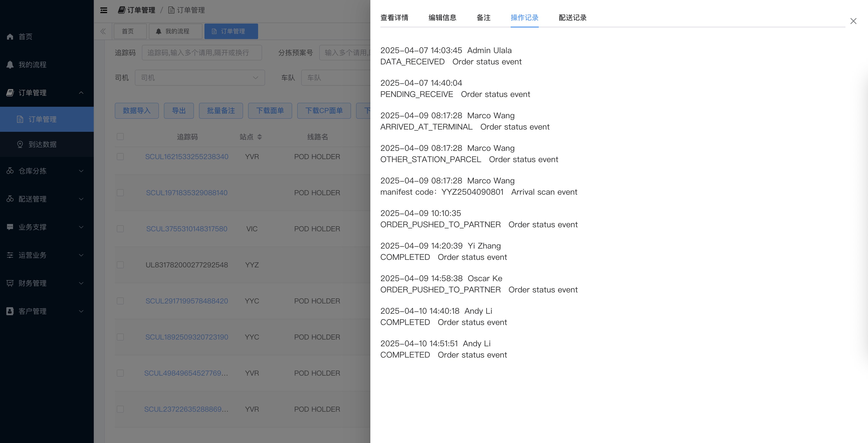Switch to the 配送记录 tab

pyautogui.click(x=572, y=18)
